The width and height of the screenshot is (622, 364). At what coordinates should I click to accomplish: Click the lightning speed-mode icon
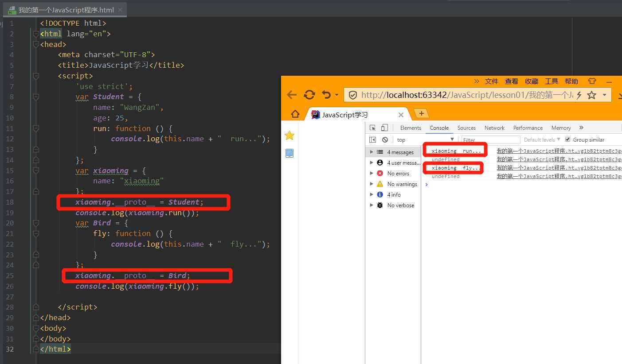(579, 95)
